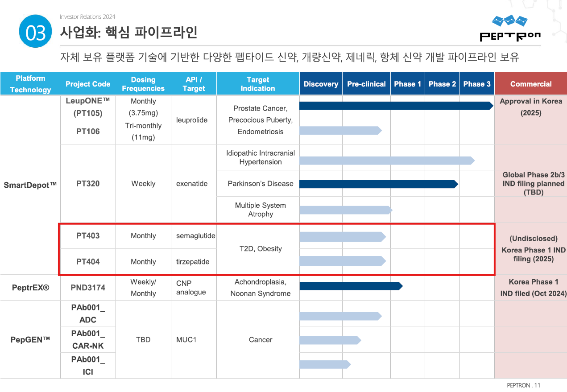The width and height of the screenshot is (567, 392).
Task: Select the Weekly dosing cell for PT320
Action: (143, 183)
